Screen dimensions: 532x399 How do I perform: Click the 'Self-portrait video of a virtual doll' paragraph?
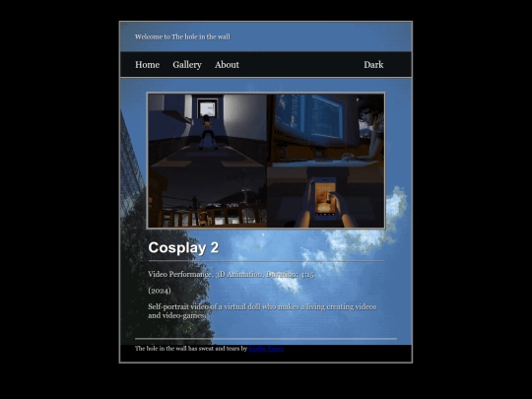(x=262, y=311)
